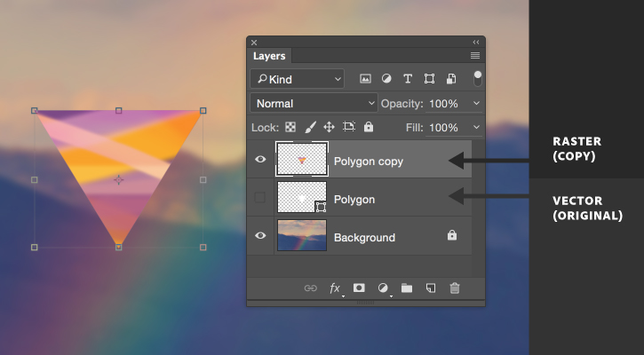This screenshot has width=644, height=355.
Task: Filter by shape layers icon
Action: [x=429, y=79]
